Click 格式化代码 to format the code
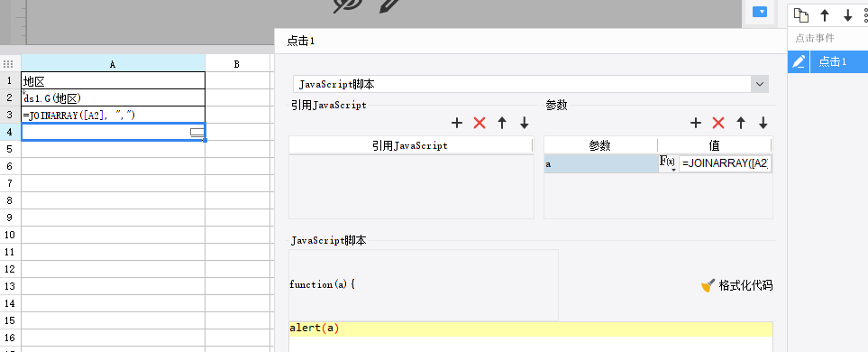Image resolution: width=868 pixels, height=352 pixels. [736, 286]
